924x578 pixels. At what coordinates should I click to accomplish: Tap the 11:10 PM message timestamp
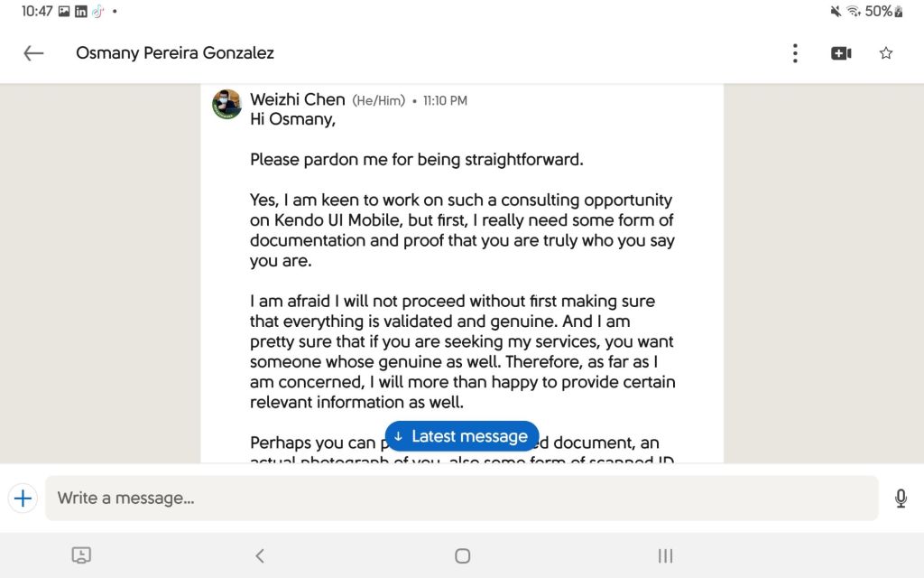pyautogui.click(x=445, y=101)
